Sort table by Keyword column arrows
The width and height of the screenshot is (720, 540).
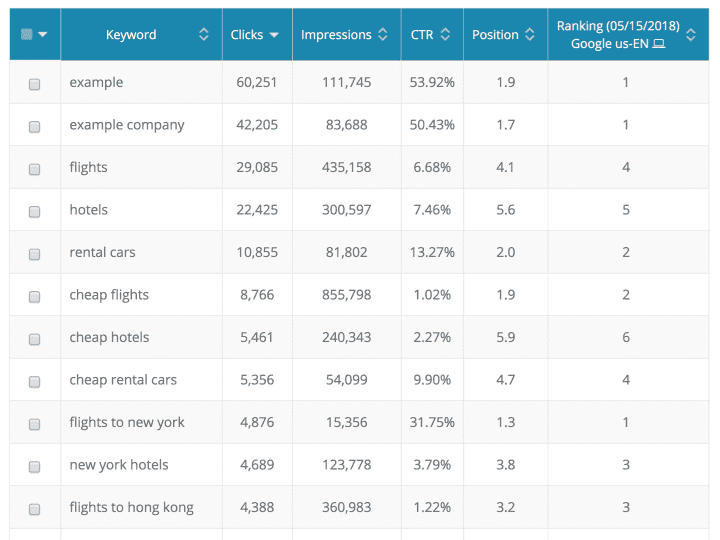point(204,35)
